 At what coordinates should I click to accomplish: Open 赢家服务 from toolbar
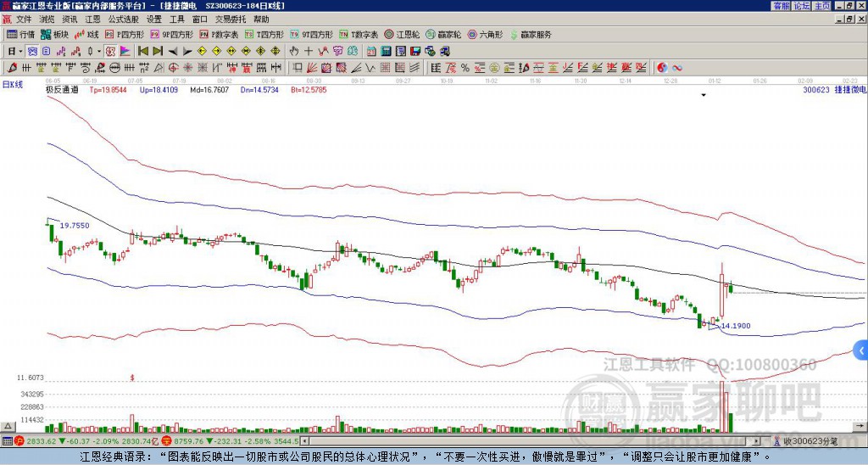point(531,34)
